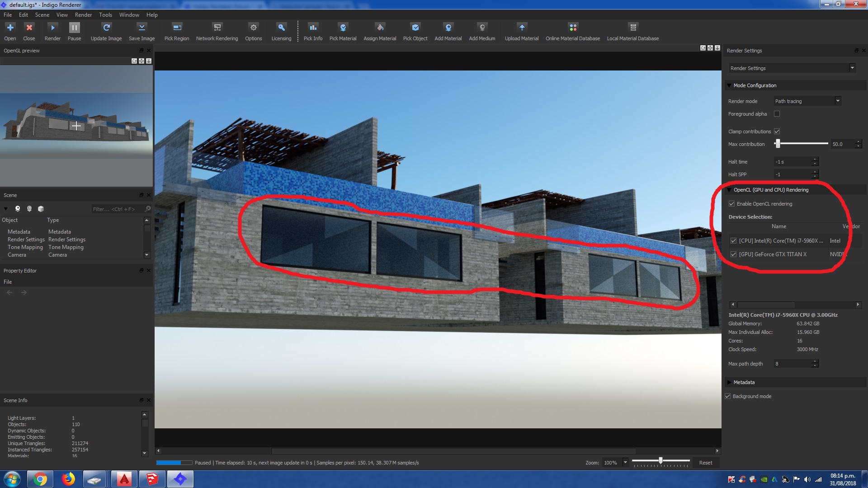868x488 pixels.
Task: Pause the render using Pause icon
Action: coord(74,28)
